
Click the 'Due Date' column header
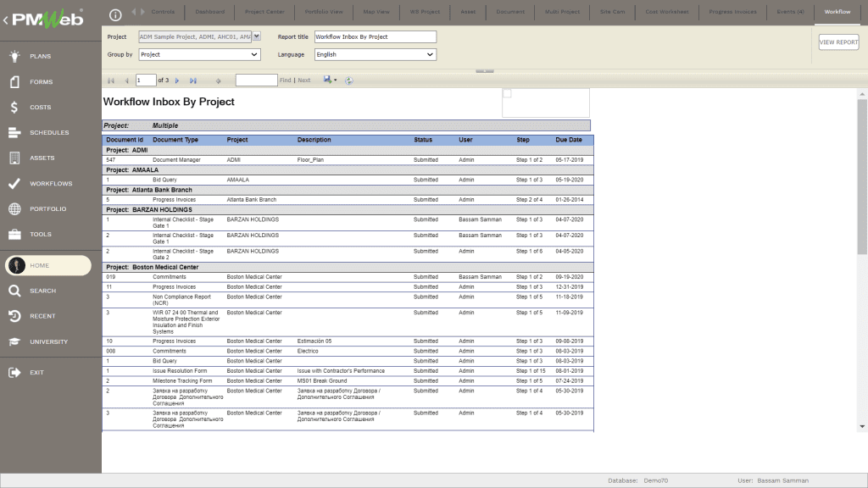pos(569,140)
